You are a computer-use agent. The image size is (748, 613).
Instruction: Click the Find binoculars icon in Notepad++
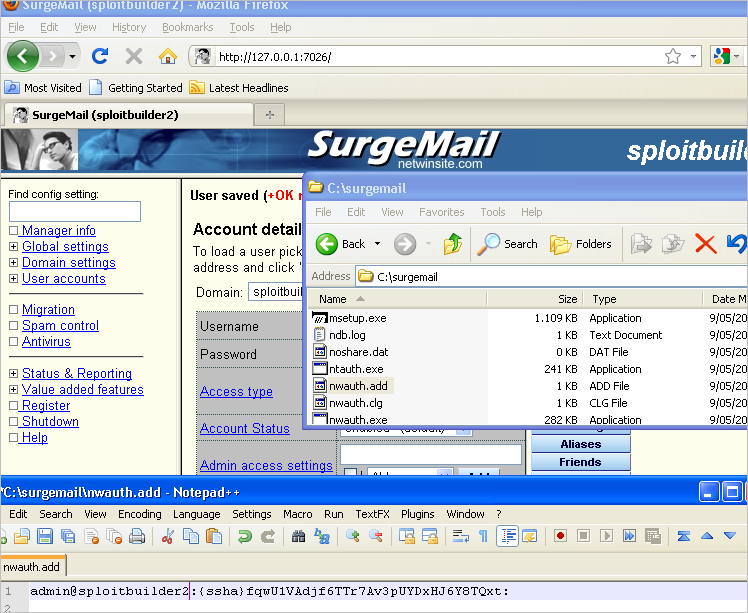click(297, 536)
